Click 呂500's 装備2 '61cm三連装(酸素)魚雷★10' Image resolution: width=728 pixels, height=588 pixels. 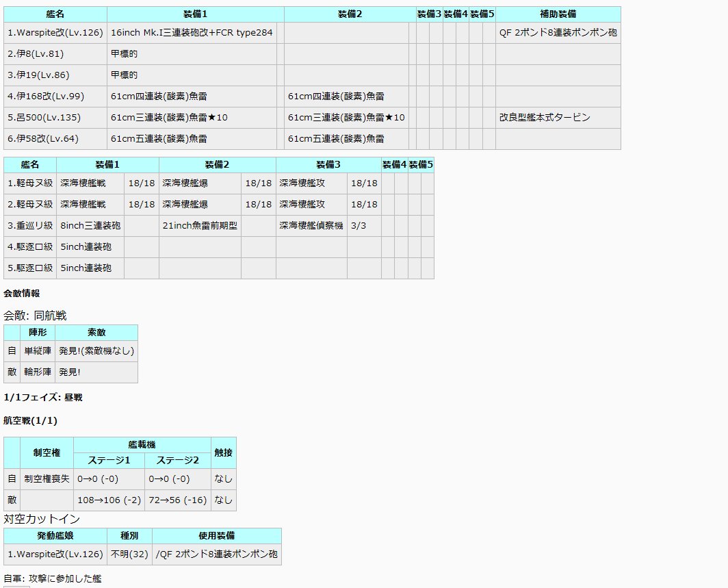346,118
